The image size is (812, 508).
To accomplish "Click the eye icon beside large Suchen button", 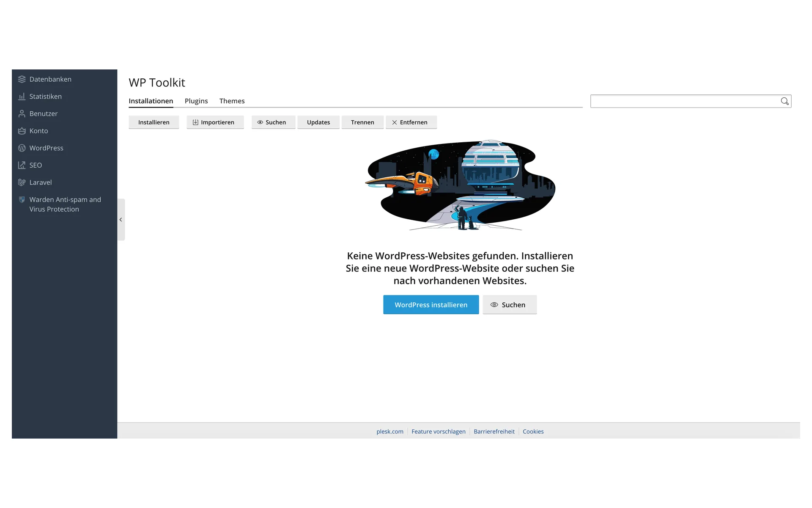I will click(494, 305).
